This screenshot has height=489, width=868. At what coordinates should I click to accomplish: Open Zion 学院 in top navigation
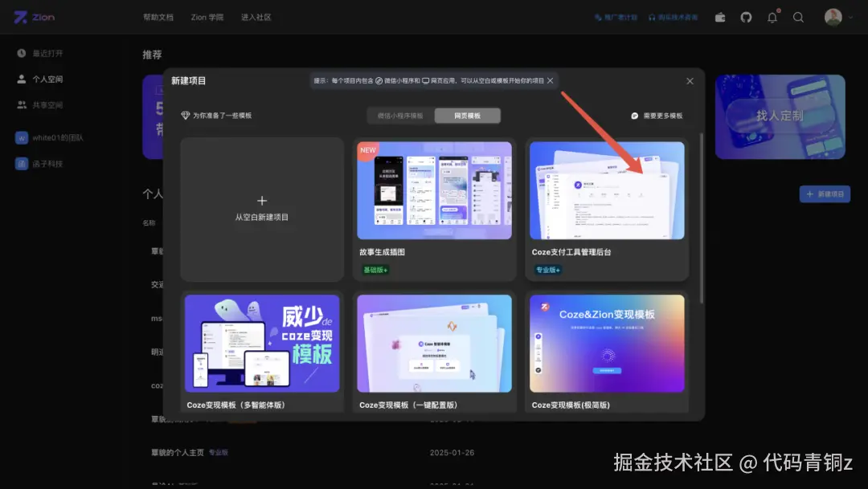[207, 17]
